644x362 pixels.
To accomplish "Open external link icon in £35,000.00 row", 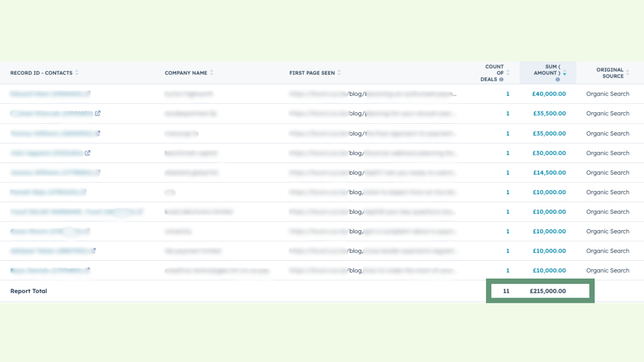I will pos(98,133).
